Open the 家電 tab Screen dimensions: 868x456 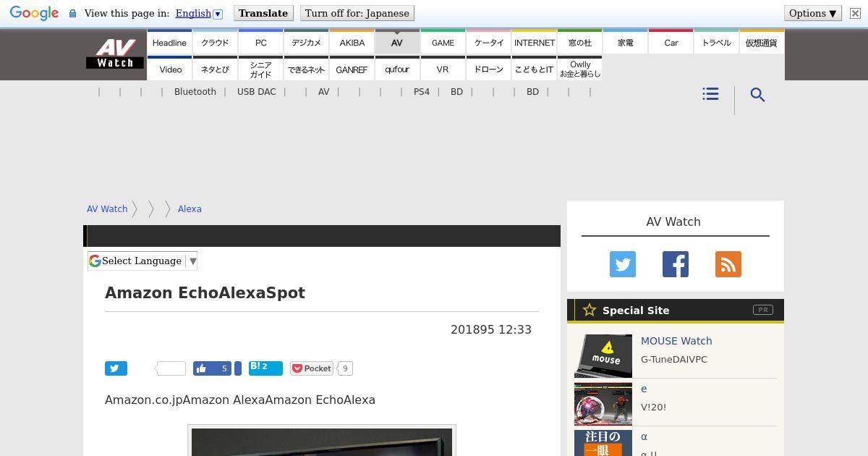click(626, 43)
